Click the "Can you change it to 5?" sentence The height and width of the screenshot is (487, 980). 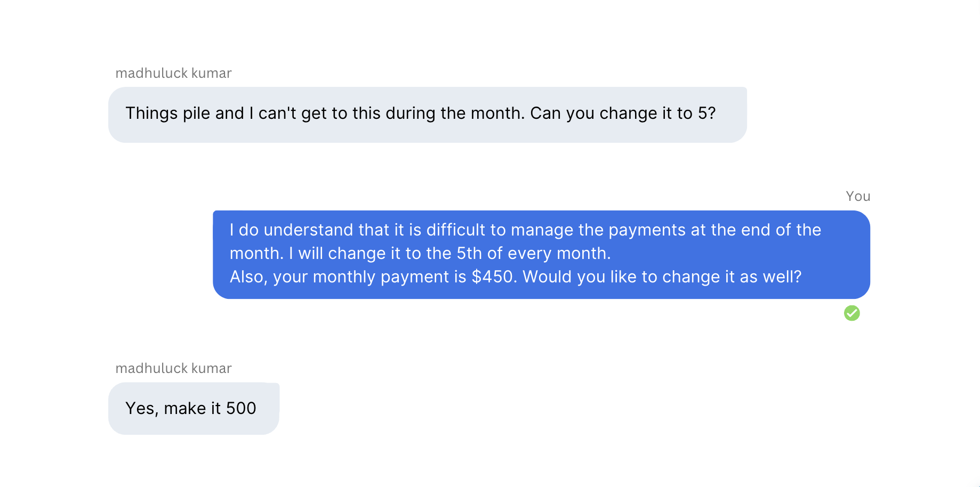[x=623, y=113]
